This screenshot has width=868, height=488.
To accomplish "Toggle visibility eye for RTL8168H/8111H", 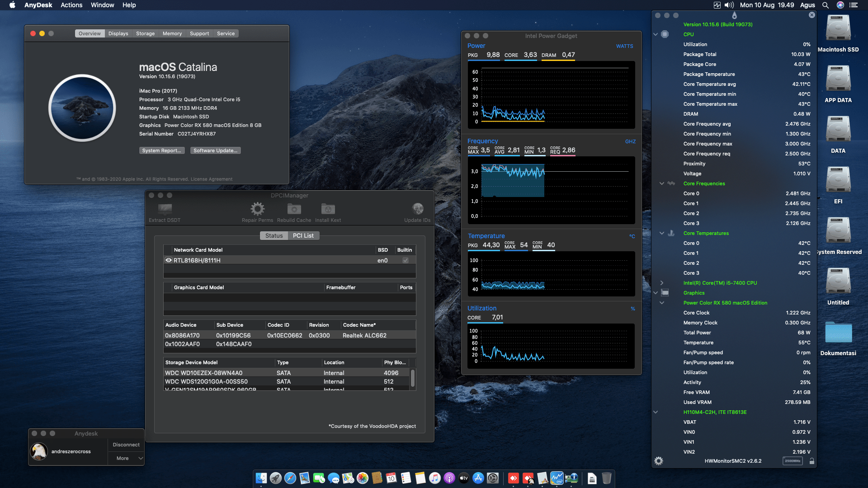I will [168, 260].
